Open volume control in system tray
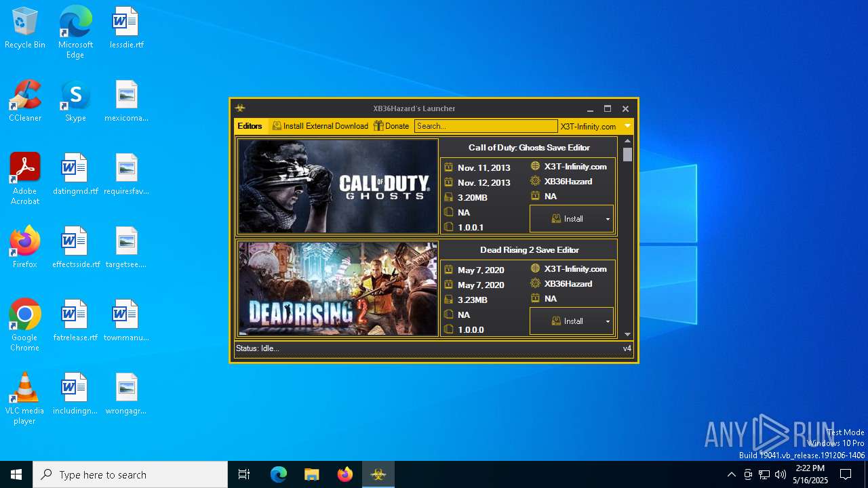Image resolution: width=868 pixels, height=488 pixels. tap(781, 474)
